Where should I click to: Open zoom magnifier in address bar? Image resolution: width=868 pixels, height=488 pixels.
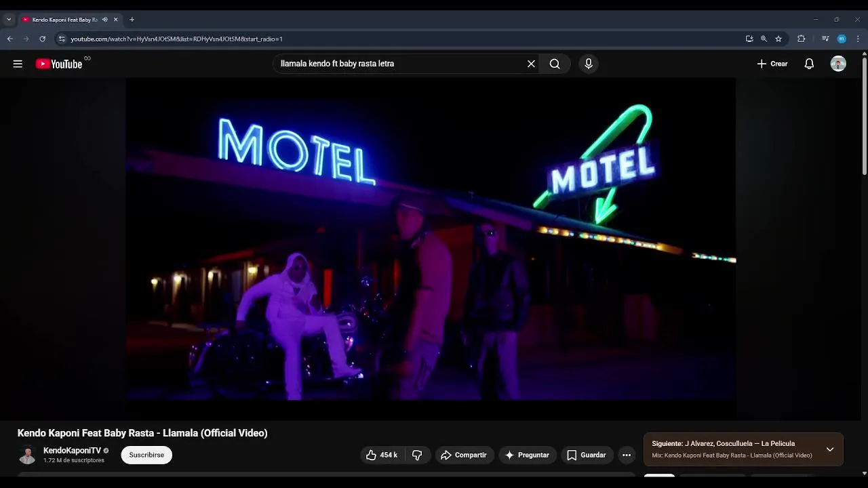[x=764, y=39]
